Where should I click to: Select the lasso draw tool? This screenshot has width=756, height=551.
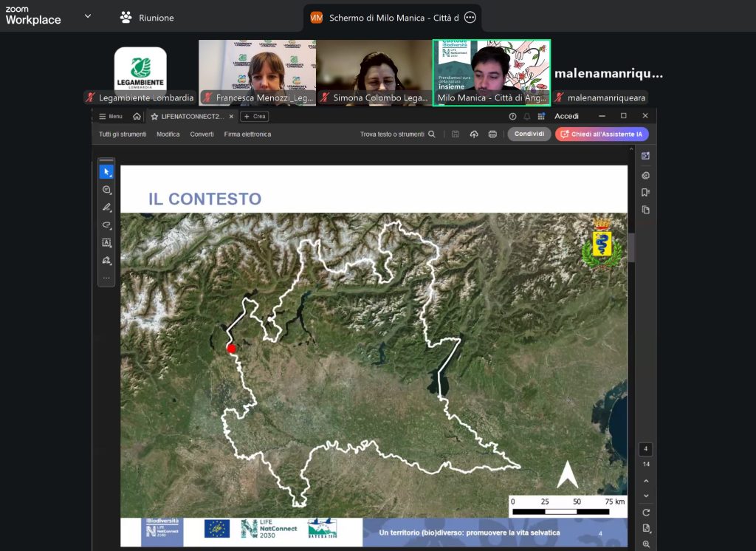(106, 225)
